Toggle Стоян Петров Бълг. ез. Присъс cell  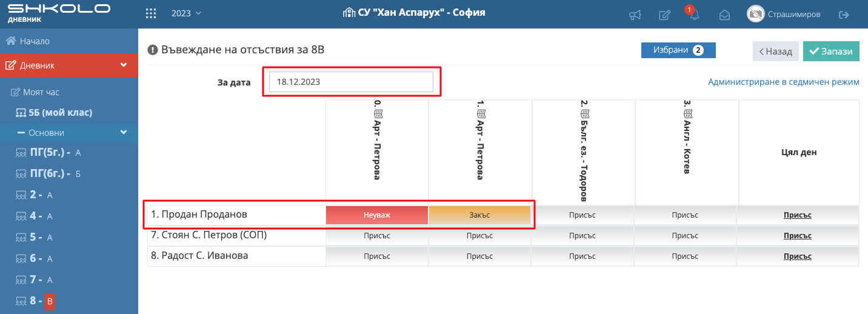click(583, 236)
